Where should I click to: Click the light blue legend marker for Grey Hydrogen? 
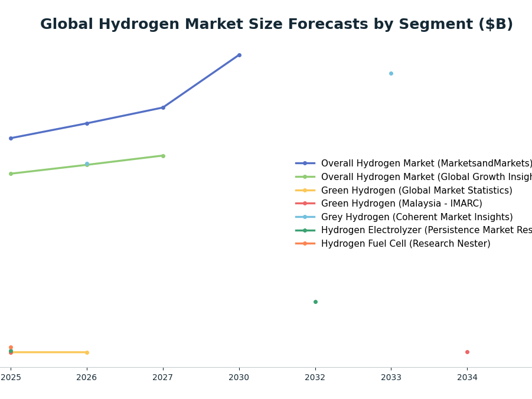point(305,217)
